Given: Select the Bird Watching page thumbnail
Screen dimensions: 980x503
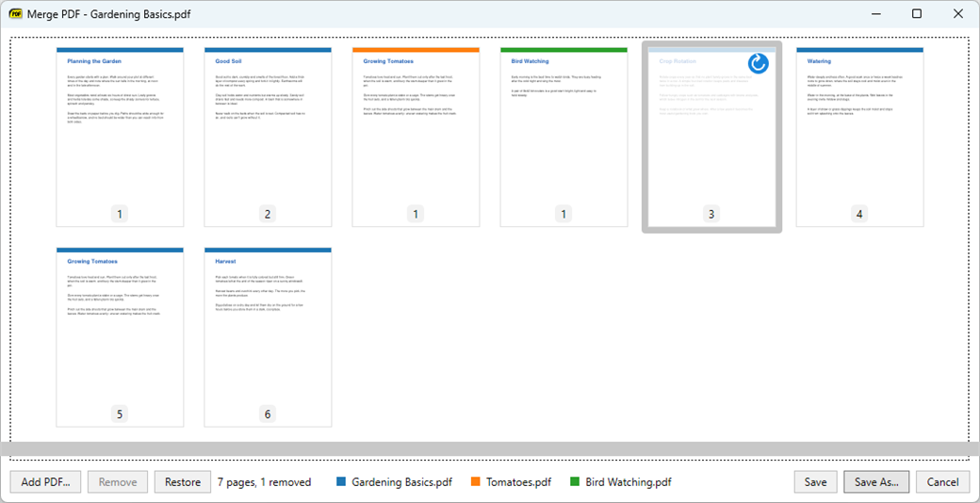Looking at the screenshot, I should pyautogui.click(x=563, y=137).
